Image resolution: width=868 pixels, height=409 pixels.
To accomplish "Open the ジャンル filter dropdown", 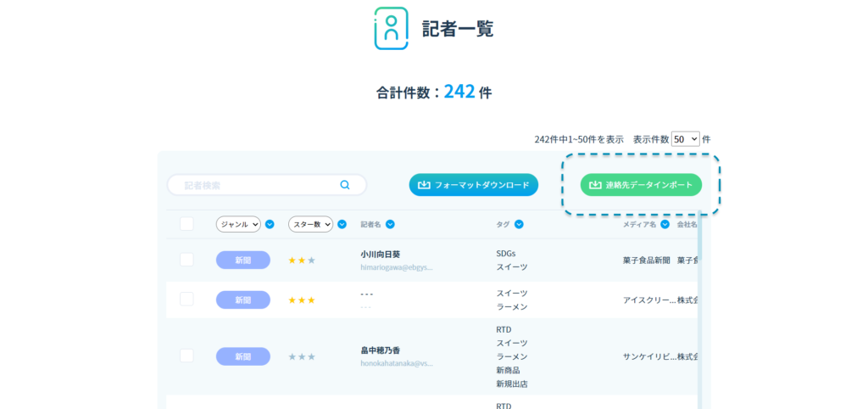I will (238, 225).
